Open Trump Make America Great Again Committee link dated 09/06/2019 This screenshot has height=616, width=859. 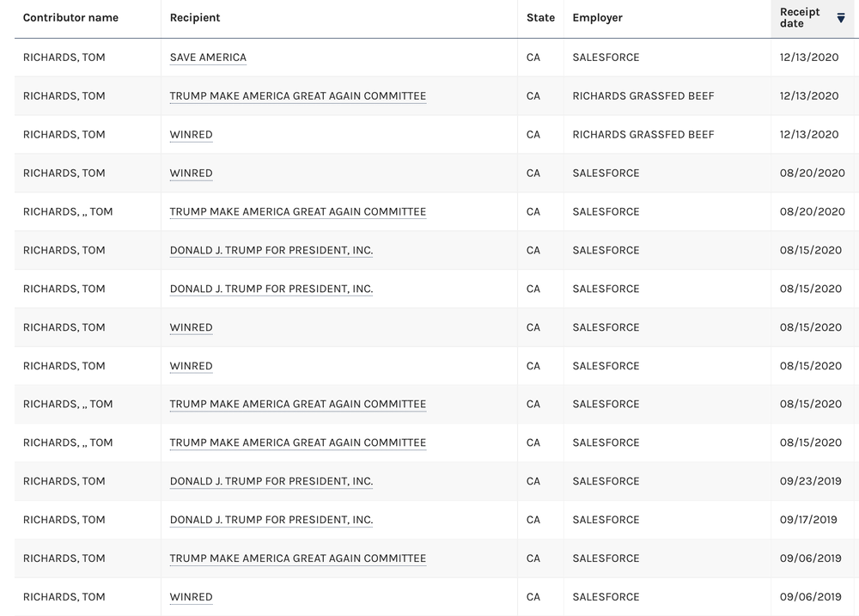point(297,558)
